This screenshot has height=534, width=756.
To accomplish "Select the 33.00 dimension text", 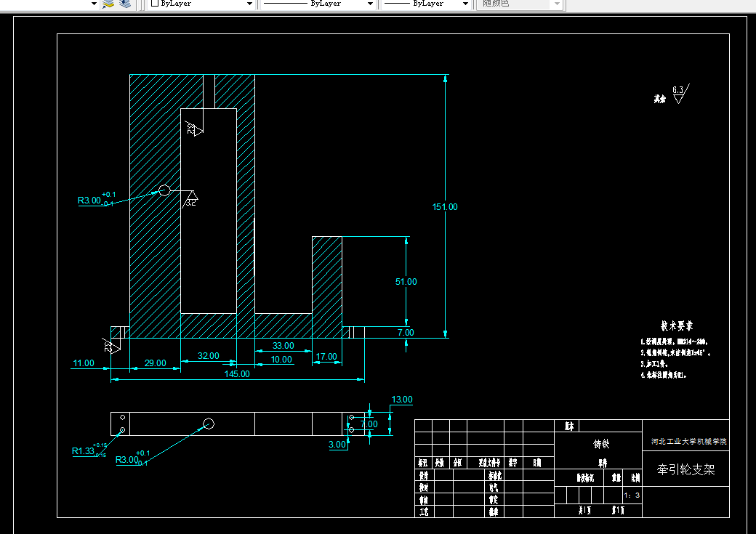I will click(x=283, y=346).
